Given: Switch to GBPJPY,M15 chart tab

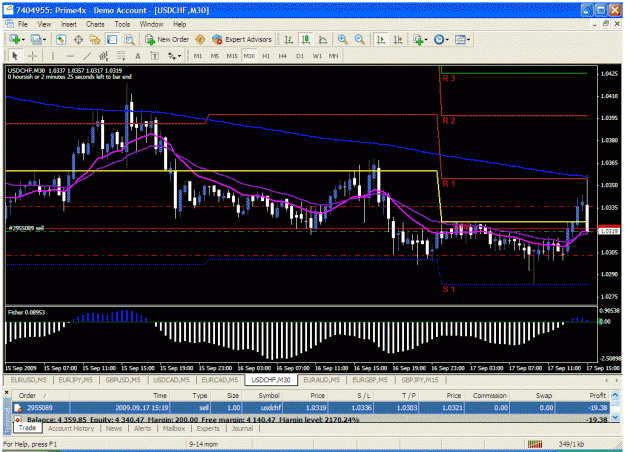Looking at the screenshot, I should tap(420, 380).
